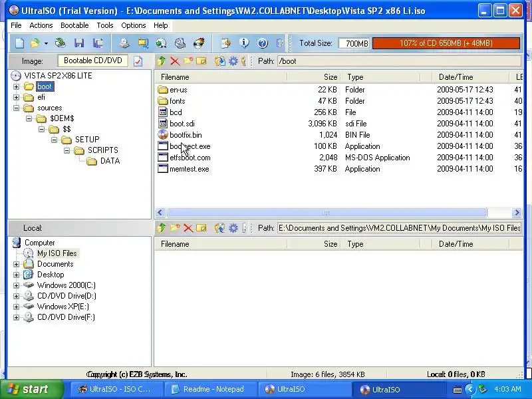The height and width of the screenshot is (399, 532).
Task: Click the Total Size 700MB field
Action: coord(354,43)
